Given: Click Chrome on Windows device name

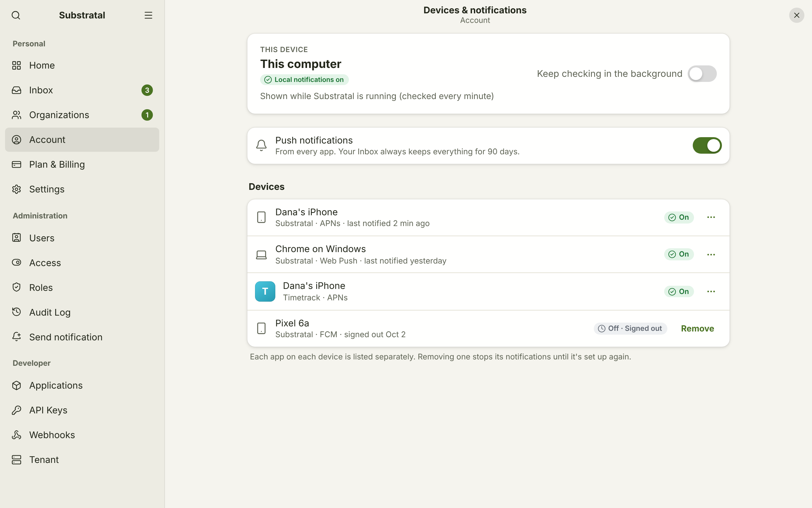Looking at the screenshot, I should (x=320, y=249).
